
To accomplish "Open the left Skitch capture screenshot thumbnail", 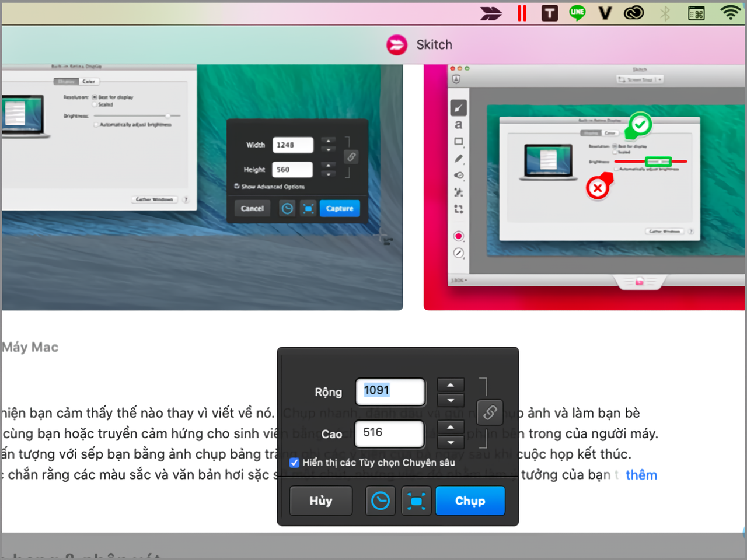I will 202,187.
